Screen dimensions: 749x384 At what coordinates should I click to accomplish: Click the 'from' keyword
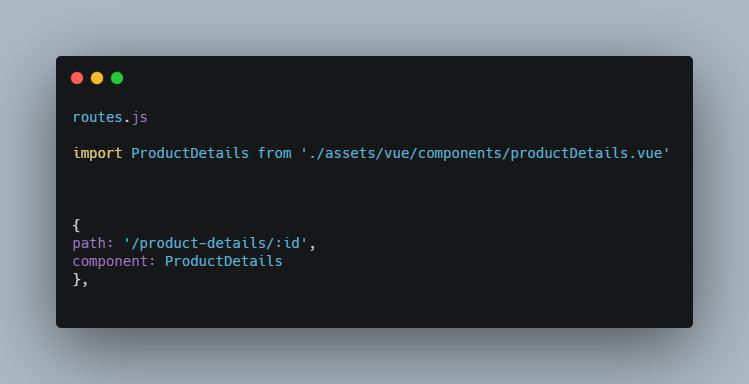coord(274,153)
